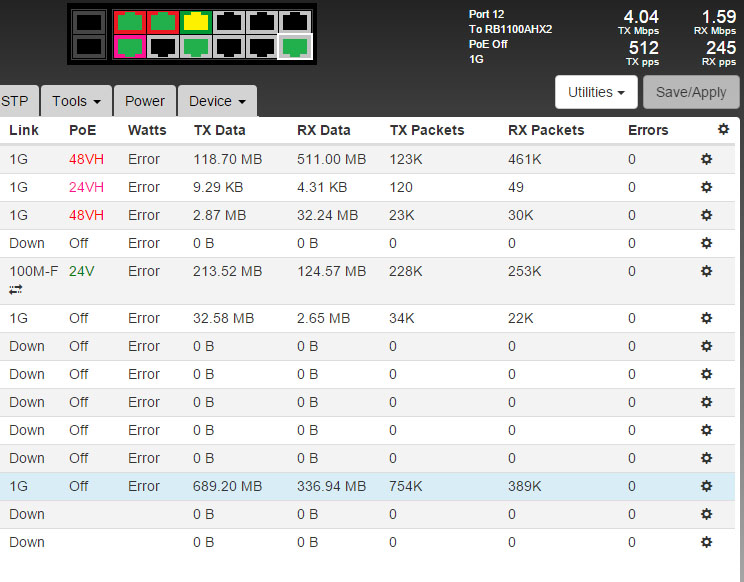The width and height of the screenshot is (744, 582).
Task: Open gear settings for the 9.29 KB row
Action: [706, 187]
